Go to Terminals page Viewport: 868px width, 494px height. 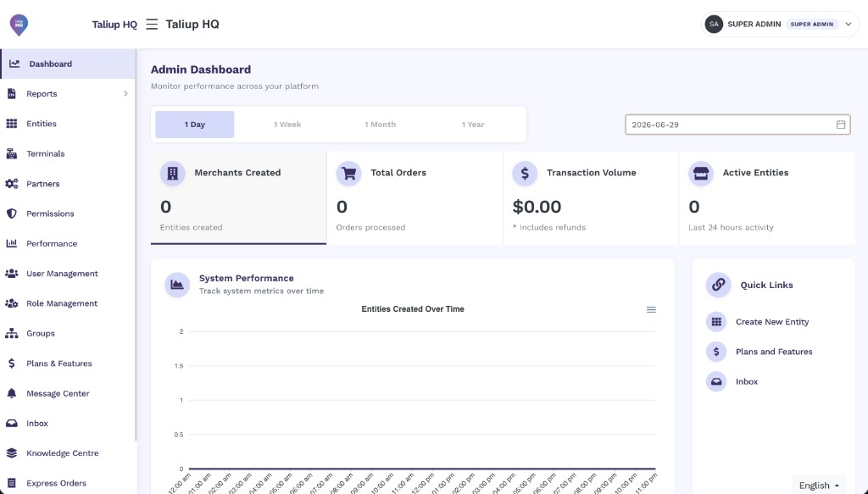68,153
